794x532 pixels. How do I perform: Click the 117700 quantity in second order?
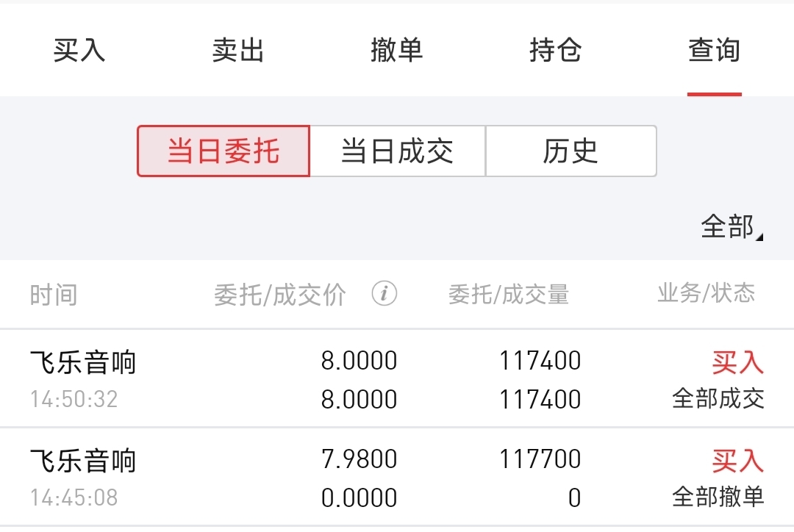tap(540, 459)
